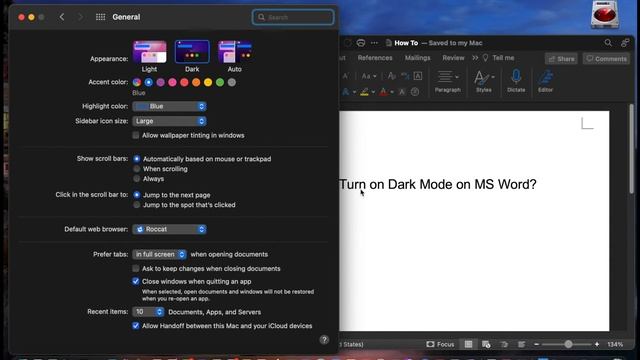Uncheck Close windows when quitting an app
The height and width of the screenshot is (360, 640).
click(136, 281)
